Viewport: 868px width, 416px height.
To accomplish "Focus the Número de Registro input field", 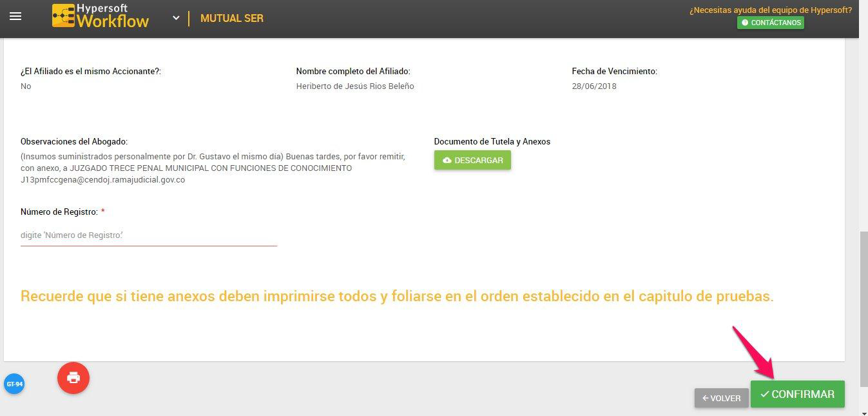I will pyautogui.click(x=148, y=235).
